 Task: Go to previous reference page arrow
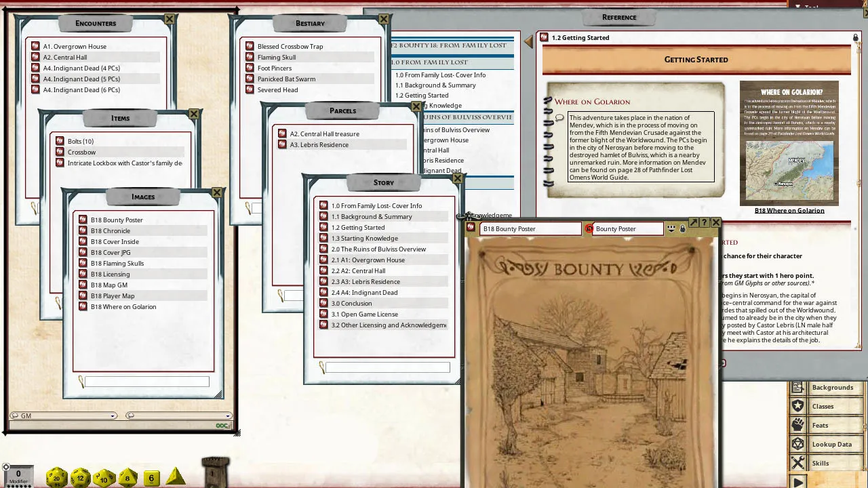tap(528, 42)
